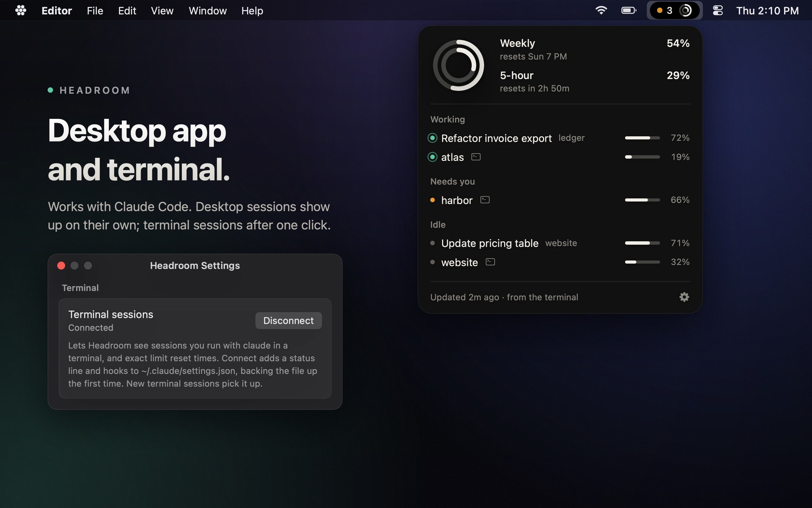Screen dimensions: 812x508
Task: Select the Update pricing table session
Action: (489, 243)
